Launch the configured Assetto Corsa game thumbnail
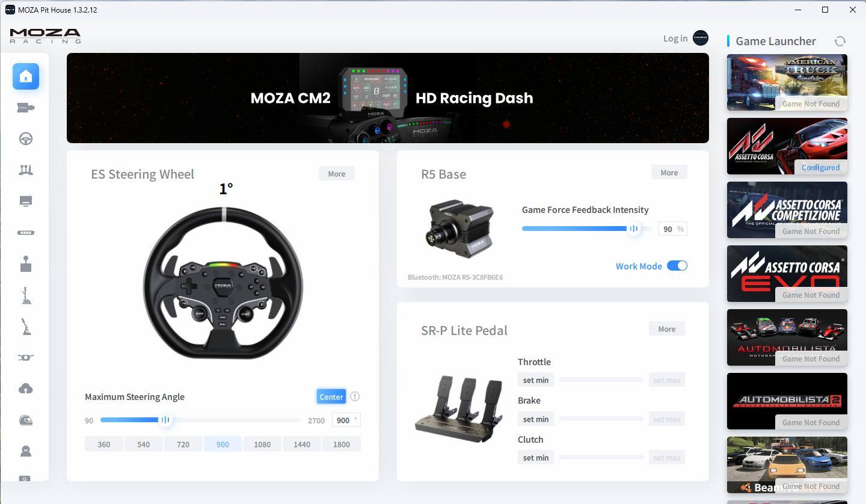866x504 pixels. 787,146
